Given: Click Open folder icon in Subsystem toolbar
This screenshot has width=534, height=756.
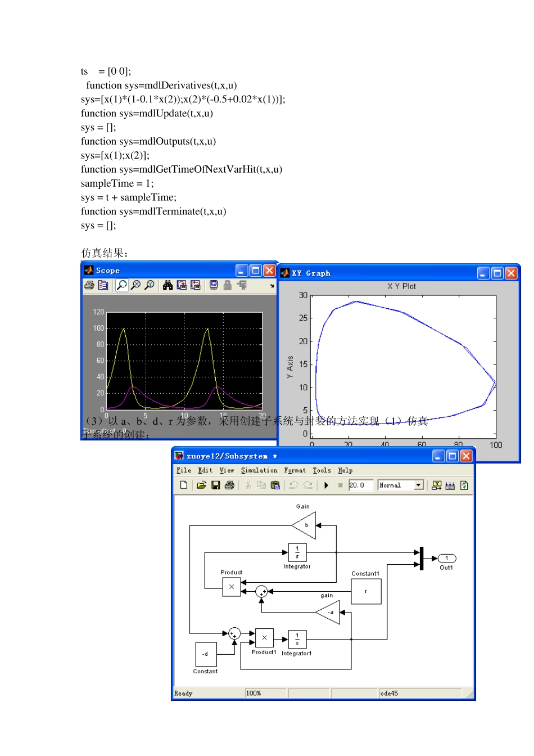Looking at the screenshot, I should click(201, 485).
